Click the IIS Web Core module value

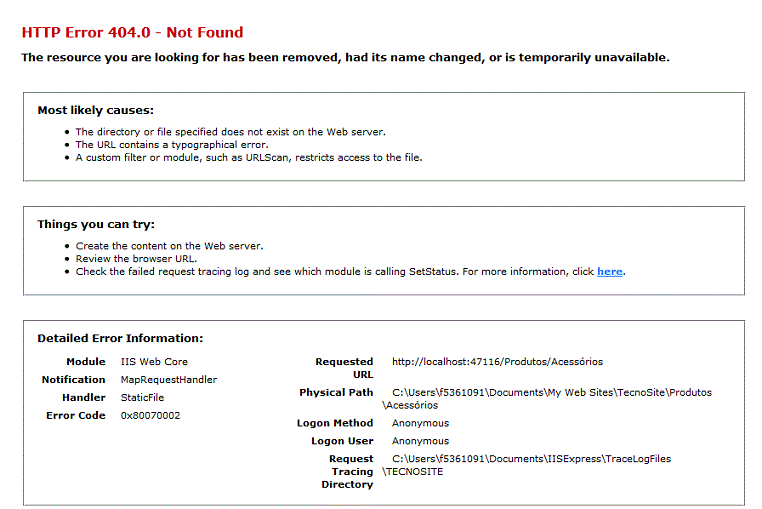(154, 362)
